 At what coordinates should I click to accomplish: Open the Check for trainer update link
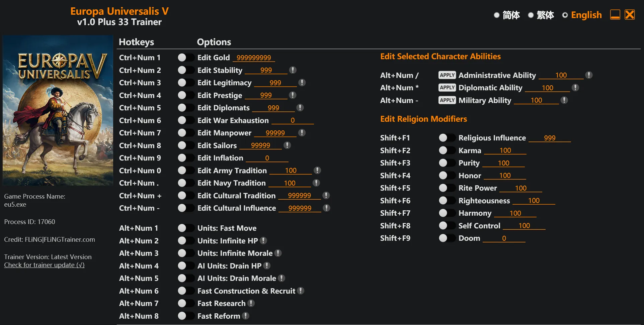coord(44,265)
